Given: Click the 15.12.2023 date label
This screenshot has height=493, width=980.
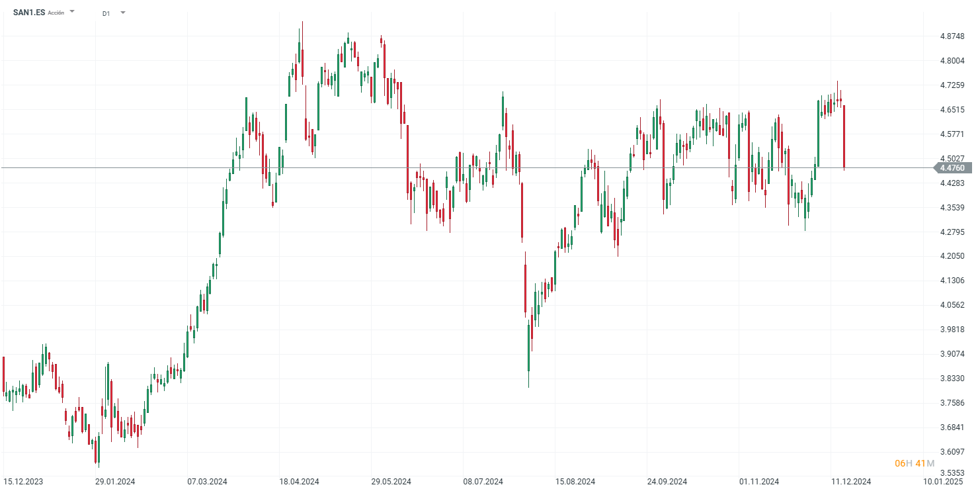Looking at the screenshot, I should tap(23, 482).
